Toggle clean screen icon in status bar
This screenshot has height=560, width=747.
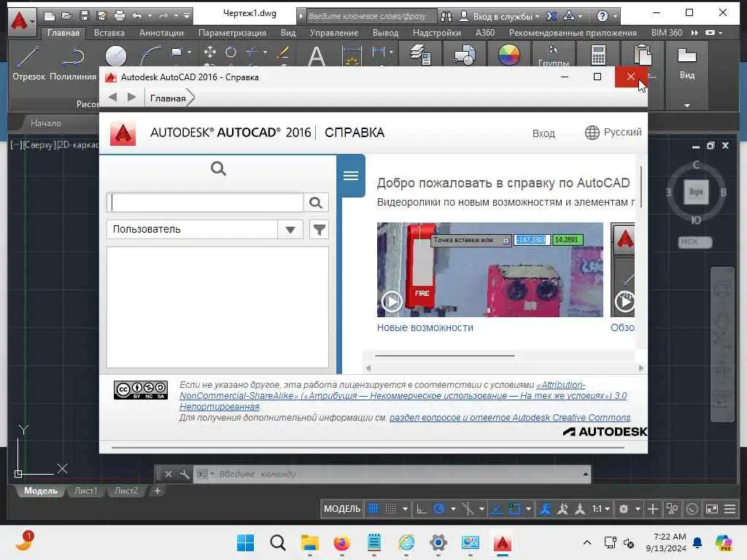(x=712, y=508)
